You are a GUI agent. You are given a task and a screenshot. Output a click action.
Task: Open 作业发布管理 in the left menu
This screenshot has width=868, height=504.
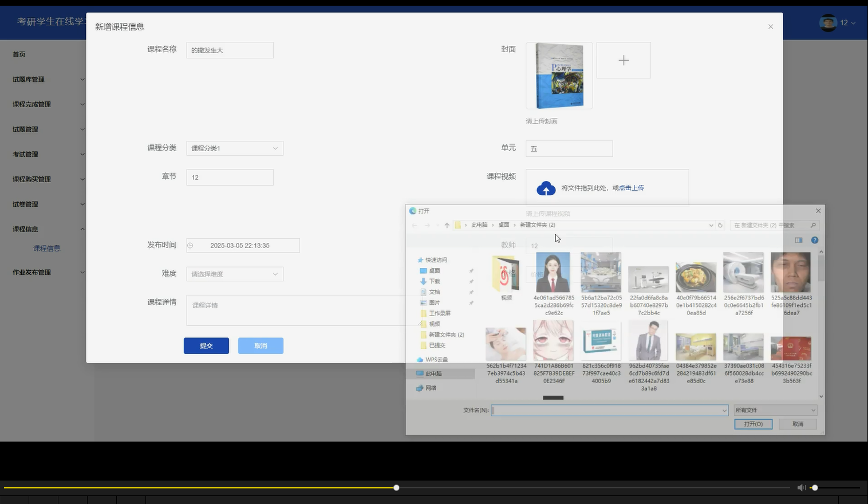coord(31,272)
